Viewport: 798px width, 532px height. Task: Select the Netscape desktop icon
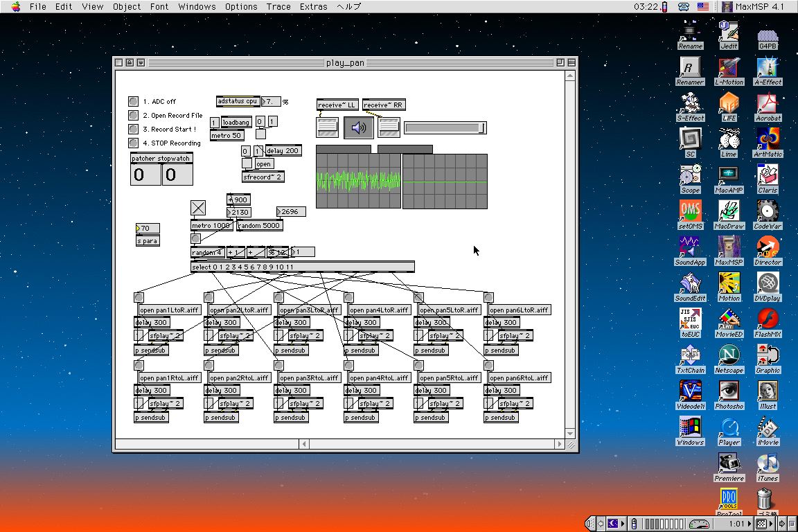point(728,356)
